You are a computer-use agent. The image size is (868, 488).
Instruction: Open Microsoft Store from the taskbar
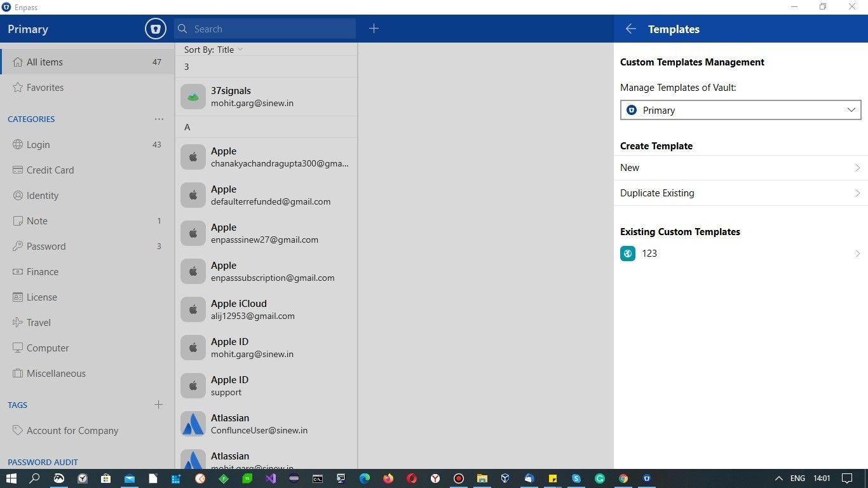[x=105, y=478]
